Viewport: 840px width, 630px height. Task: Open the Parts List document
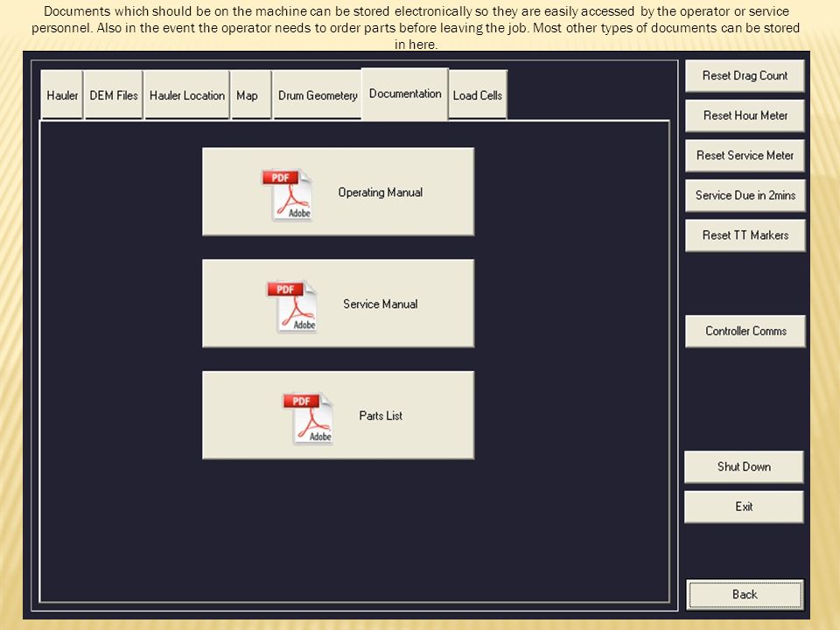pyautogui.click(x=338, y=415)
